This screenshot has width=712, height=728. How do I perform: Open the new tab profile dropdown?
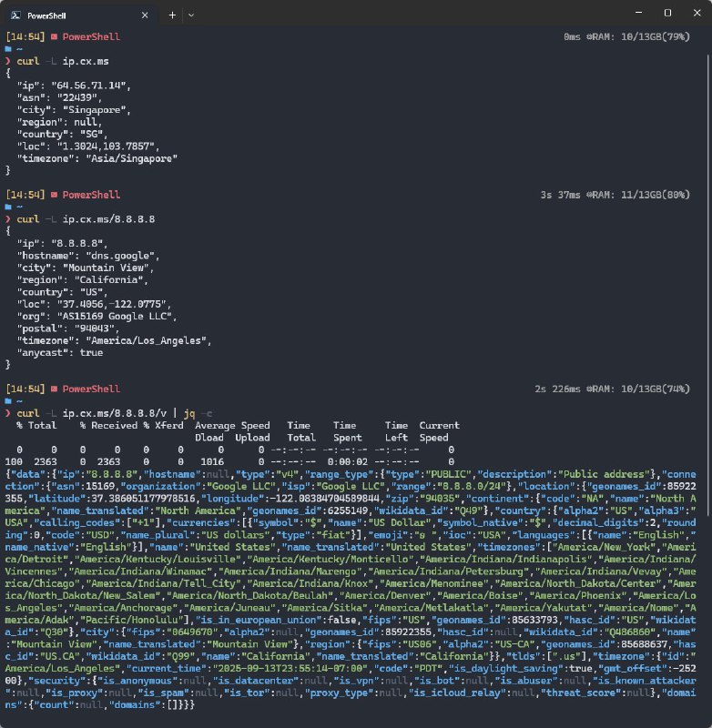(191, 15)
